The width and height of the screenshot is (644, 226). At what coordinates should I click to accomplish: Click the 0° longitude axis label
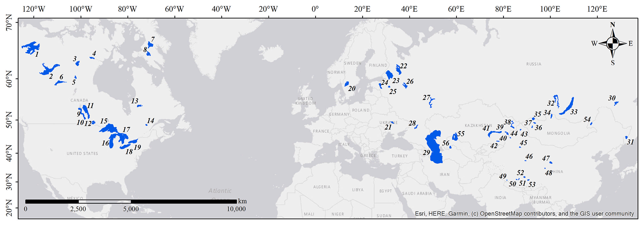pos(315,9)
